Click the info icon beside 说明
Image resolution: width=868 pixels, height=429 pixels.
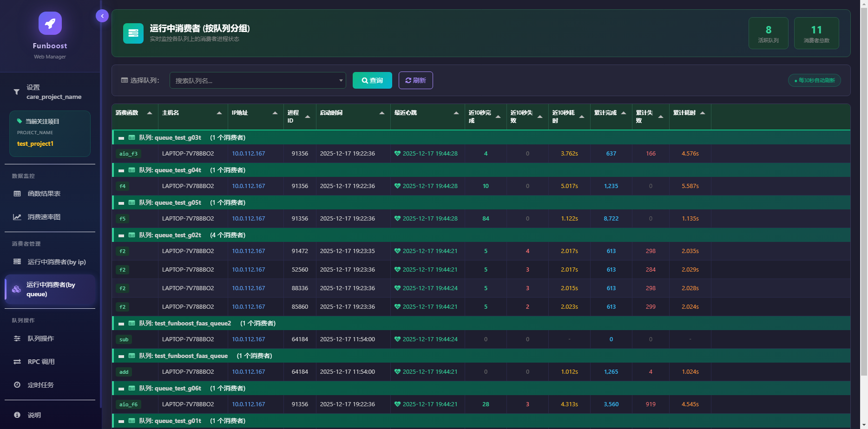point(17,415)
